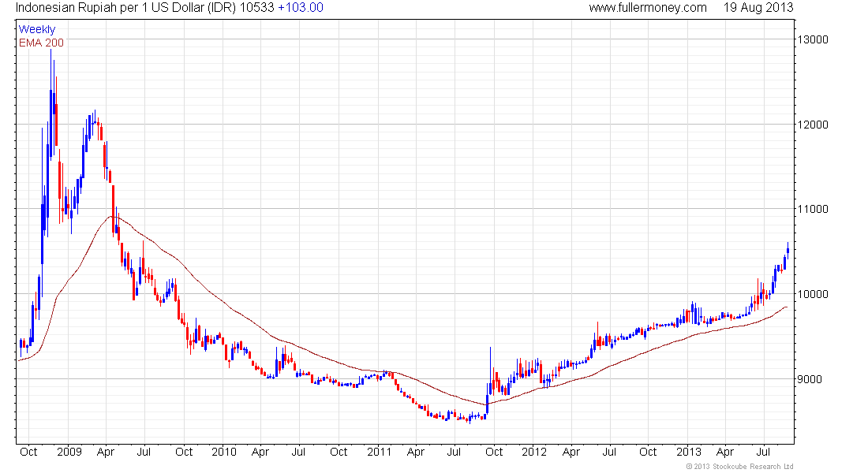868x473 pixels.
Task: Select the red EMA 200 legend label
Action: (41, 43)
